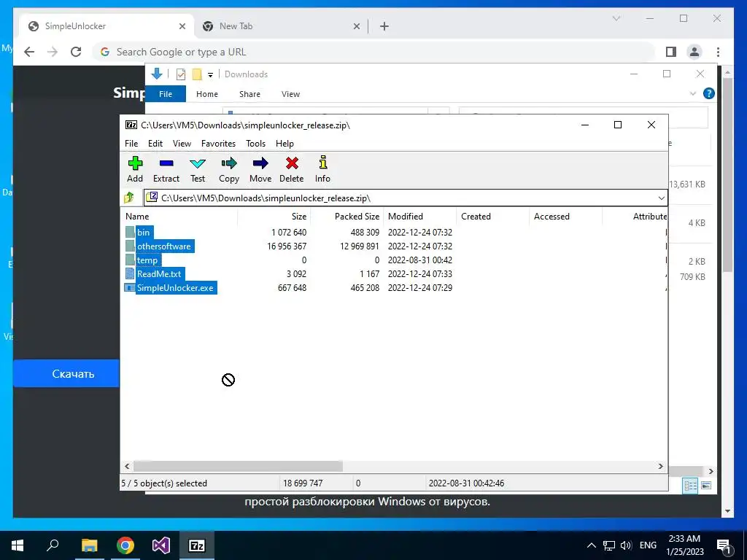Expand Explorer ribbon chevron
The height and width of the screenshot is (560, 747).
tap(693, 93)
